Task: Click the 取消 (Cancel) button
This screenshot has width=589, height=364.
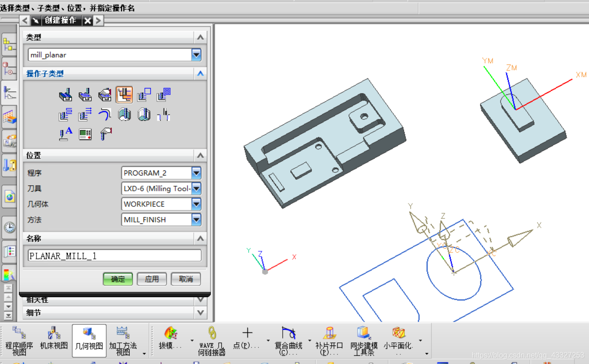Action: 186,279
